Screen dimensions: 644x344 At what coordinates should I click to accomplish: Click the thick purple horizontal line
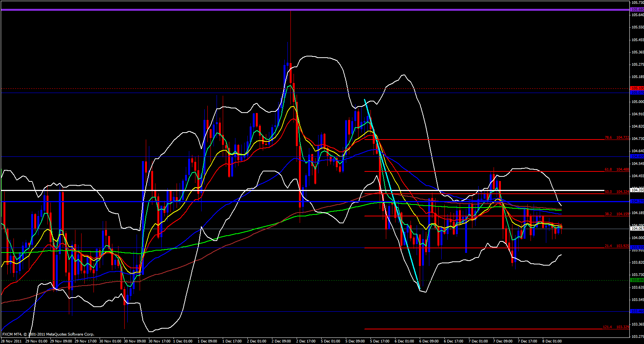308,10
